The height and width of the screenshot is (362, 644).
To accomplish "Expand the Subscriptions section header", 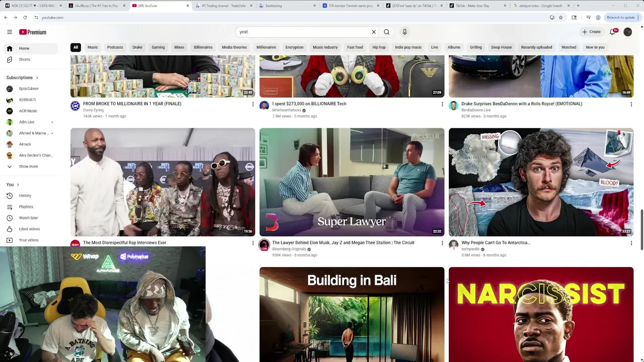I will tap(23, 77).
